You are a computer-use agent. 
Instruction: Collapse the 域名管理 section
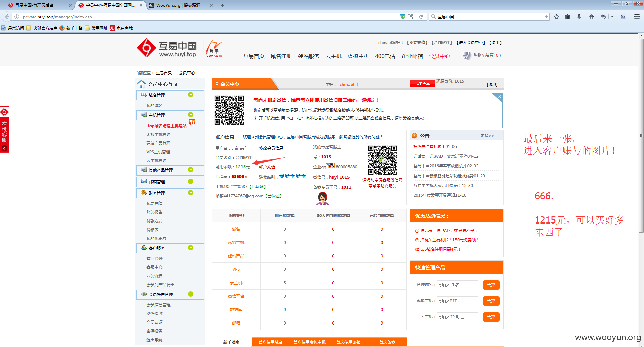(x=191, y=95)
